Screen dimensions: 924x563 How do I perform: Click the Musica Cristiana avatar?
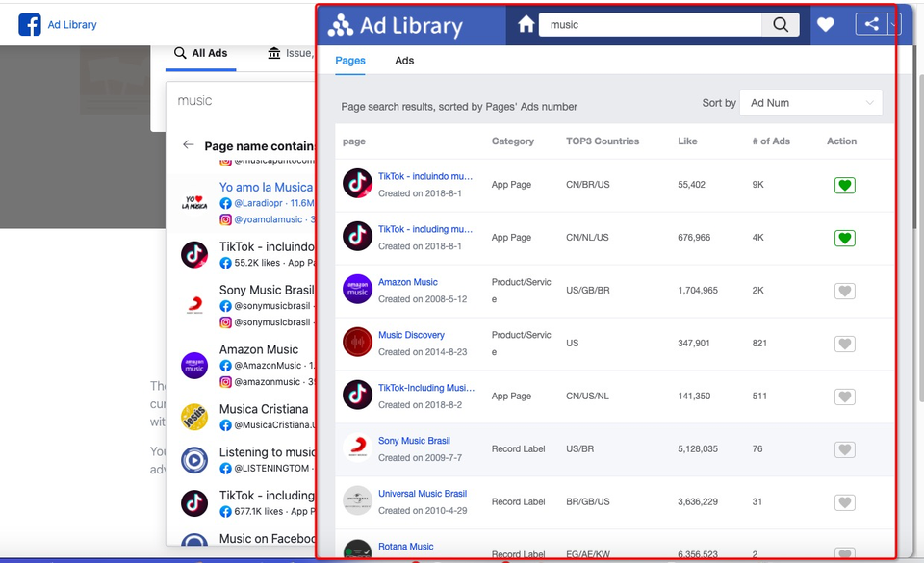pyautogui.click(x=193, y=417)
